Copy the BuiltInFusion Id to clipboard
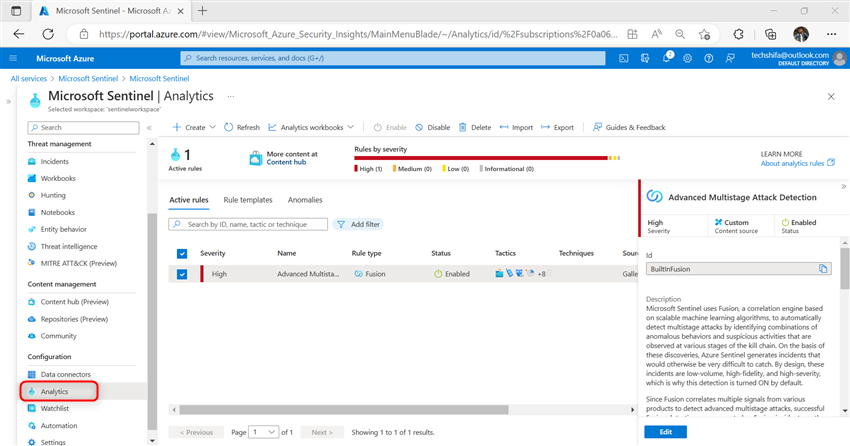 click(x=823, y=269)
